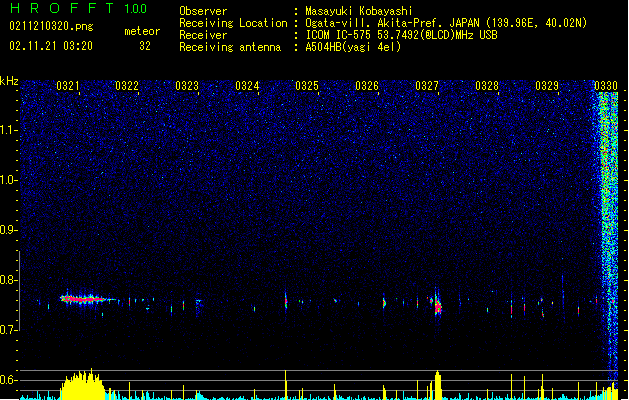Click the timestamp 02.11.21 03:20
This screenshot has height=400, width=629.
pyautogui.click(x=51, y=46)
